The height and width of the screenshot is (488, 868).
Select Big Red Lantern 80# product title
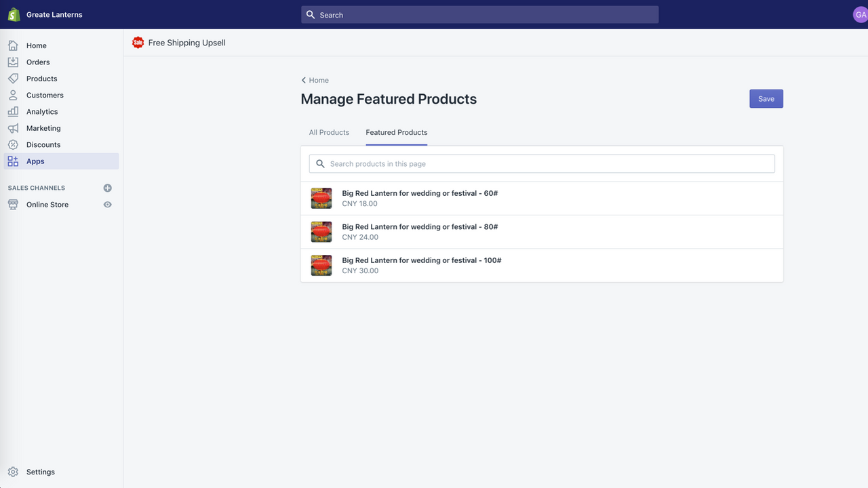click(420, 227)
